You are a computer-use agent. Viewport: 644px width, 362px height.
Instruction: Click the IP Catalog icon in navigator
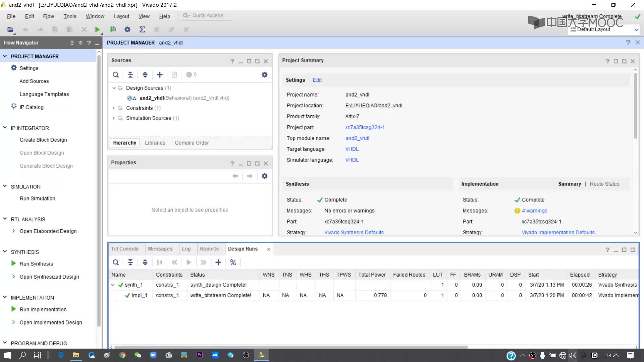point(14,107)
